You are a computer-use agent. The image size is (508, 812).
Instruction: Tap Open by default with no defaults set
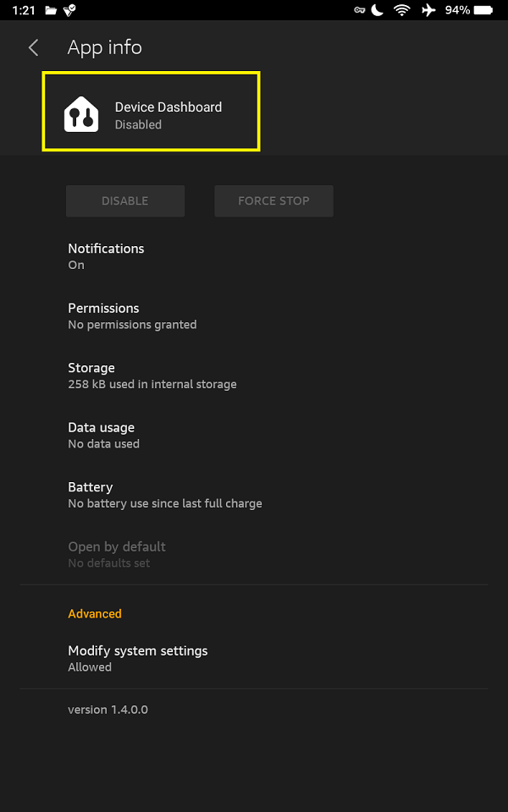click(117, 554)
